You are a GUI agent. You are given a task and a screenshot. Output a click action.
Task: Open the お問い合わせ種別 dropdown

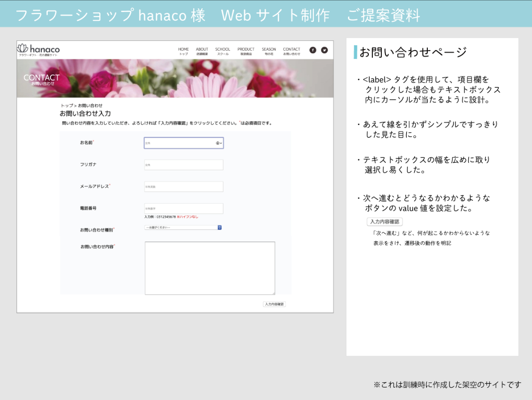[181, 227]
